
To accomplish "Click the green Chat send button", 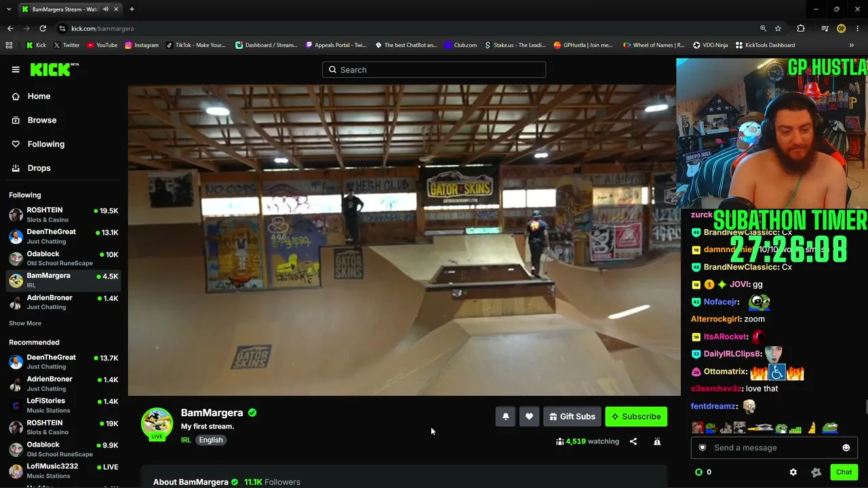I will click(x=844, y=472).
